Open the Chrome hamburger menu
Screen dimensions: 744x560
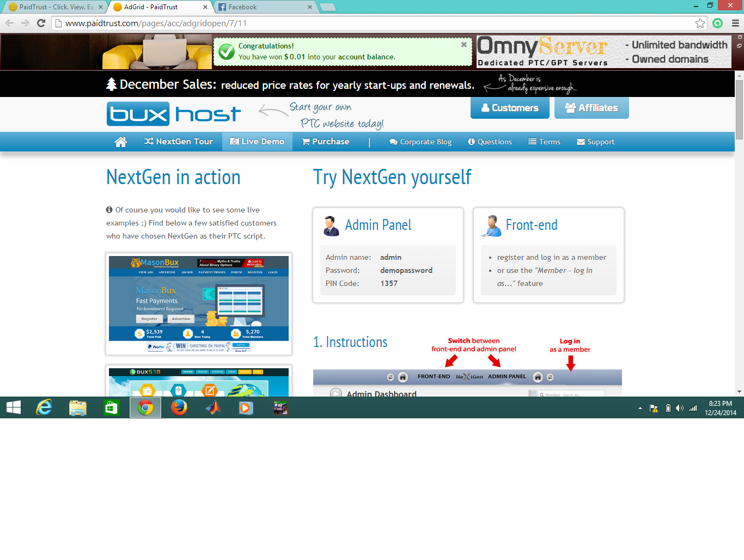coord(735,23)
